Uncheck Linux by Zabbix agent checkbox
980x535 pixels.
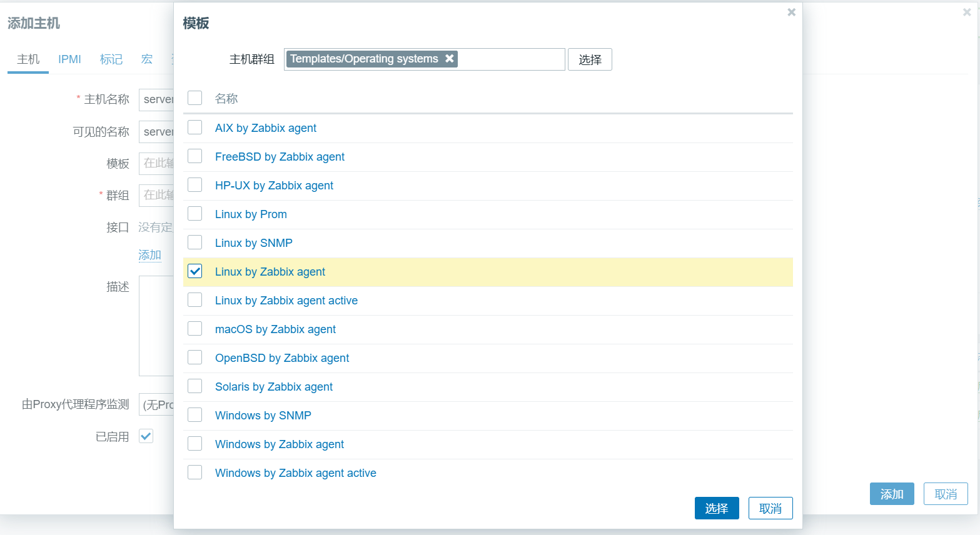point(195,271)
